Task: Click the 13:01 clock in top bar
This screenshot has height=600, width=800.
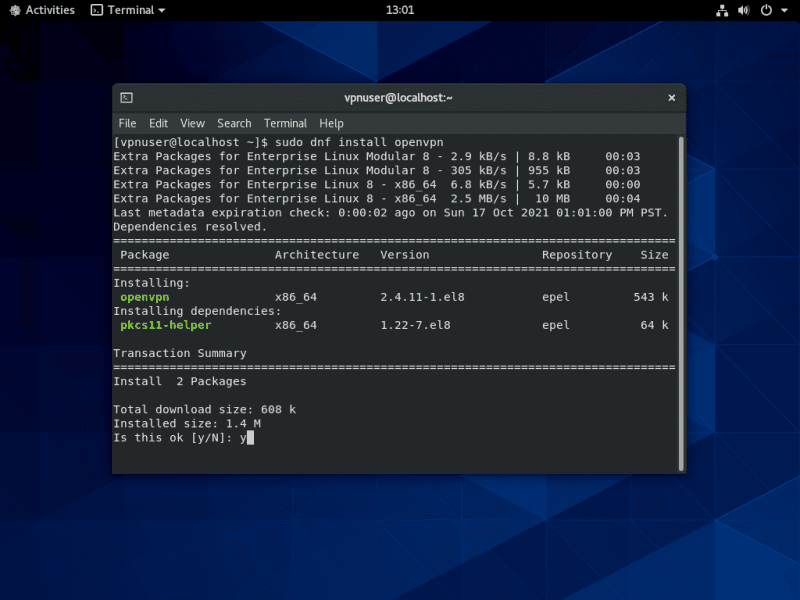Action: click(x=400, y=10)
